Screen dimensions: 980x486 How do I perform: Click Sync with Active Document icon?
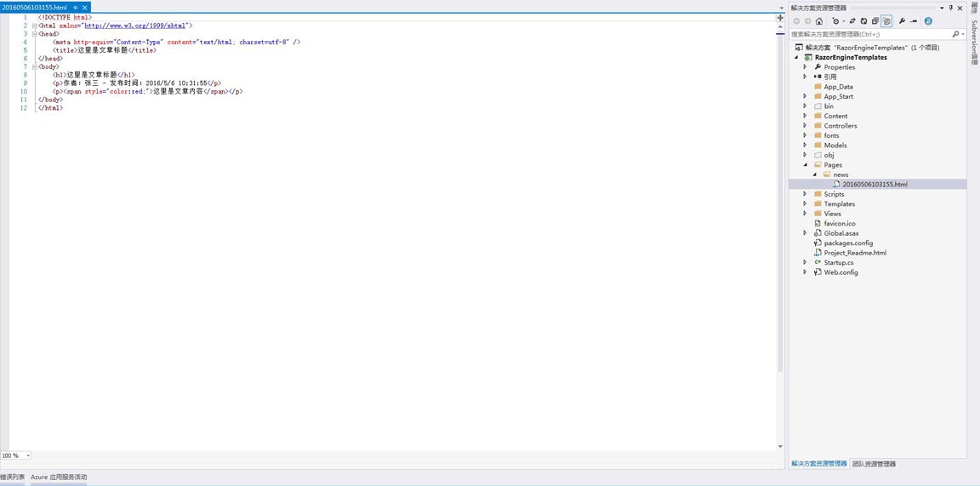pyautogui.click(x=852, y=21)
